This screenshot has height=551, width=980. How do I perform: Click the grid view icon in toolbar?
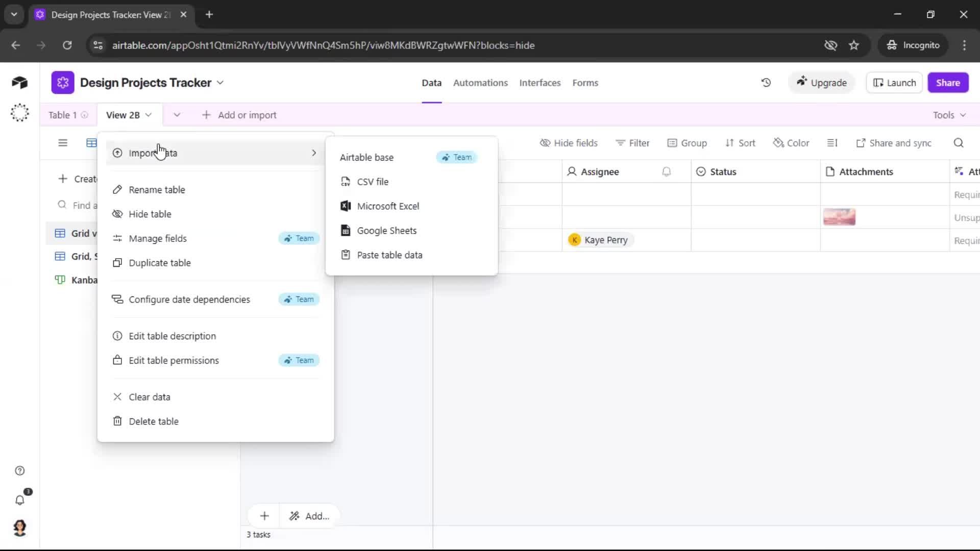tap(91, 143)
